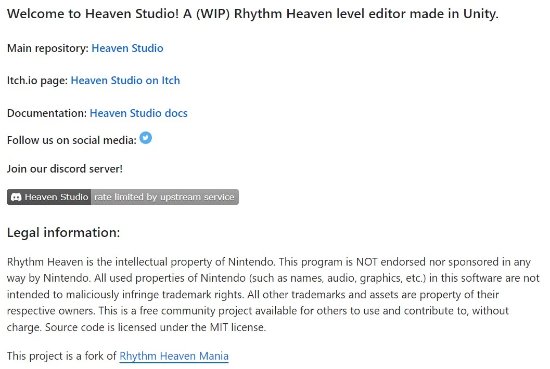Click the Welcome to Heaven Studio heading

pos(253,14)
